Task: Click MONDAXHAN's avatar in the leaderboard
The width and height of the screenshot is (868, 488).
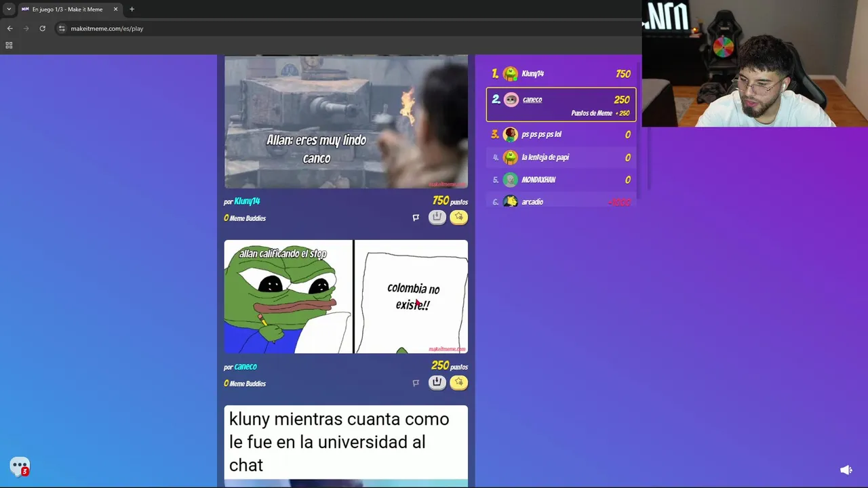Action: pos(511,180)
